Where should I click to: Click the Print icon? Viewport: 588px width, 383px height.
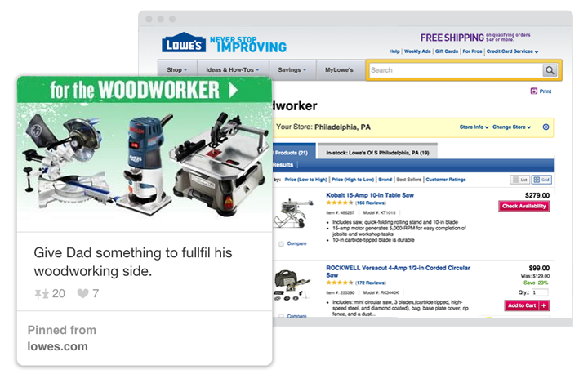533,91
